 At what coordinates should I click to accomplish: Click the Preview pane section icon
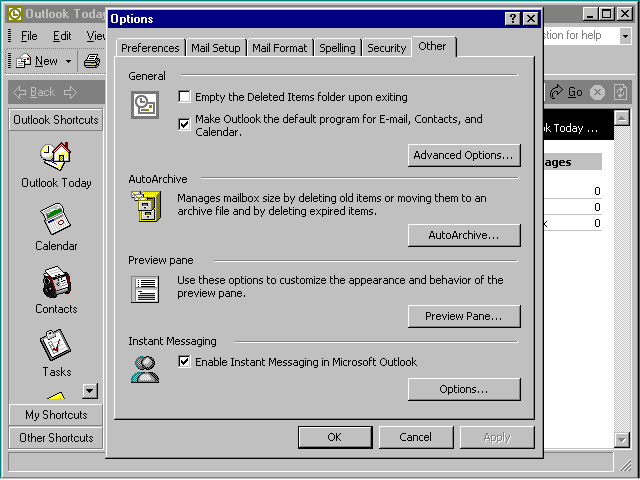tap(145, 289)
